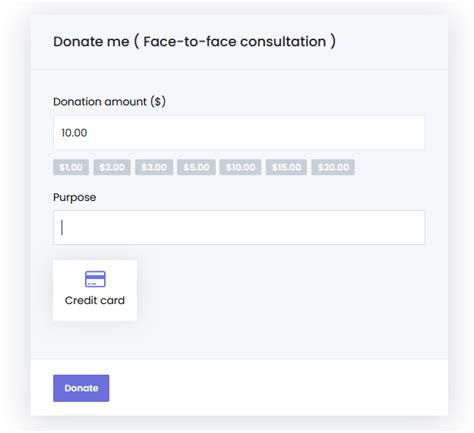Set donation to the $10.00 preset
This screenshot has height=433, width=474.
[240, 167]
